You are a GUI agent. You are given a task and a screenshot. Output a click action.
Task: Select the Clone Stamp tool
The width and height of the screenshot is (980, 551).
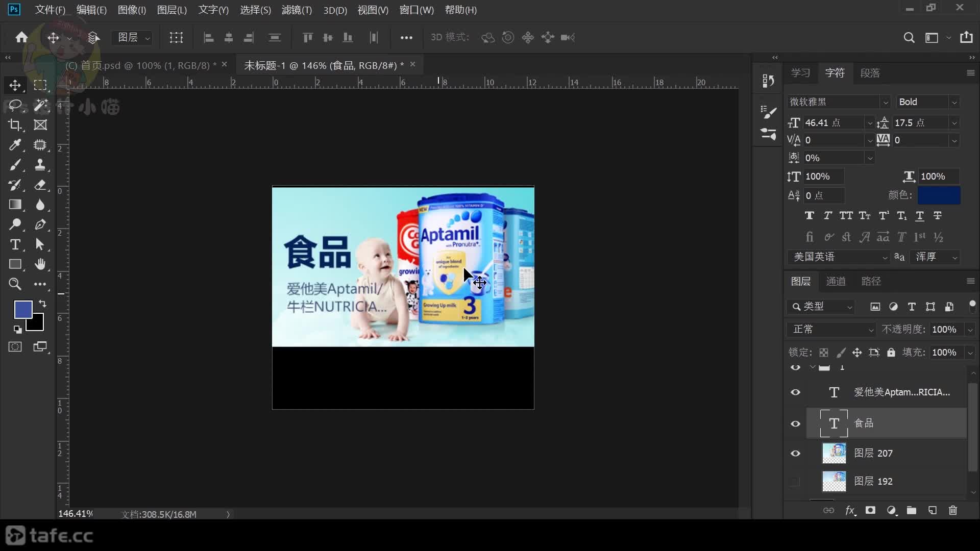(40, 165)
